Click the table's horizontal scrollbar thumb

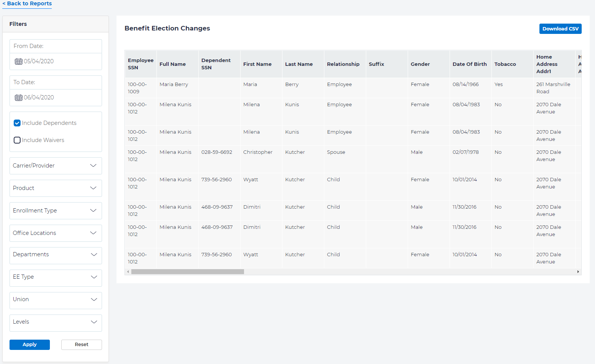(187, 272)
